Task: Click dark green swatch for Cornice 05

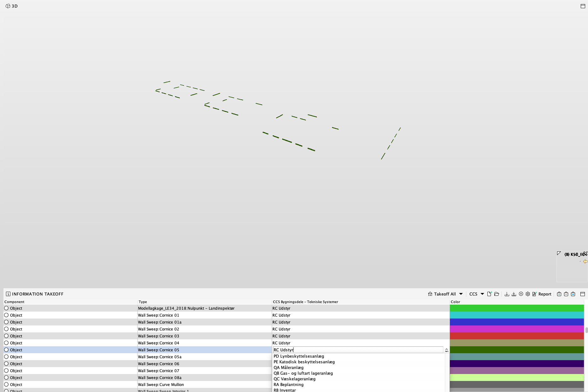Action: pos(517,350)
